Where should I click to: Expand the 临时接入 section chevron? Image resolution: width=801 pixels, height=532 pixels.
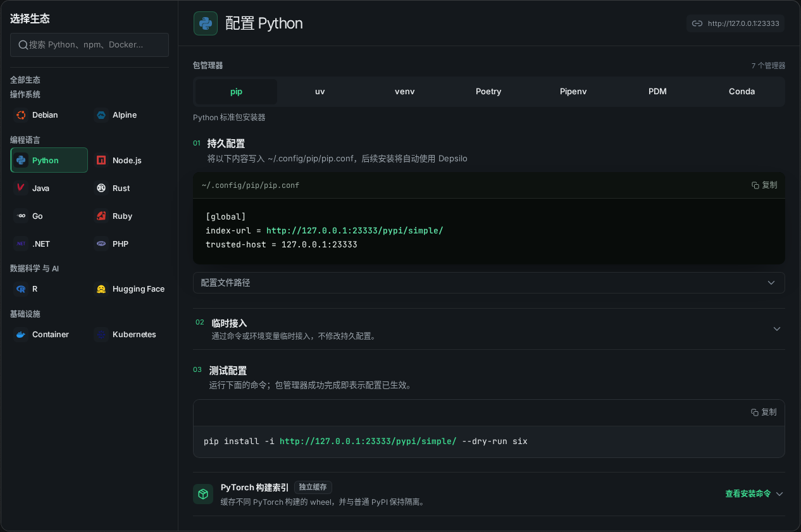click(x=777, y=329)
